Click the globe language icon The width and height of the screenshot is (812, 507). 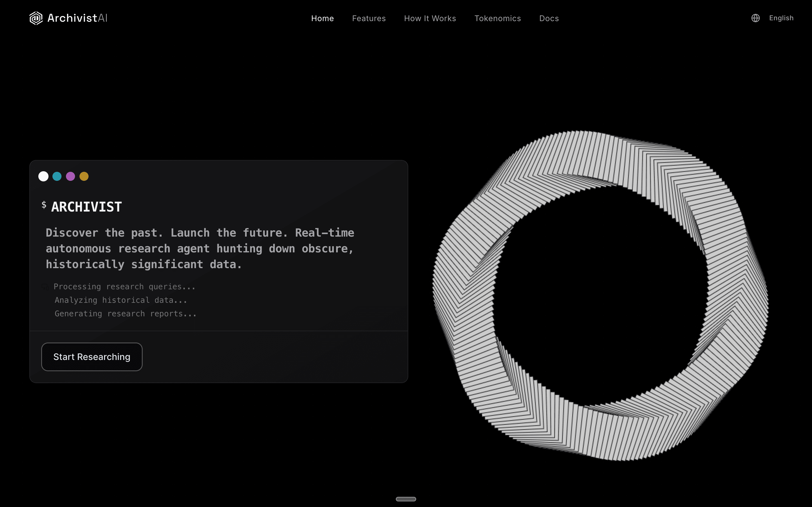tap(755, 18)
